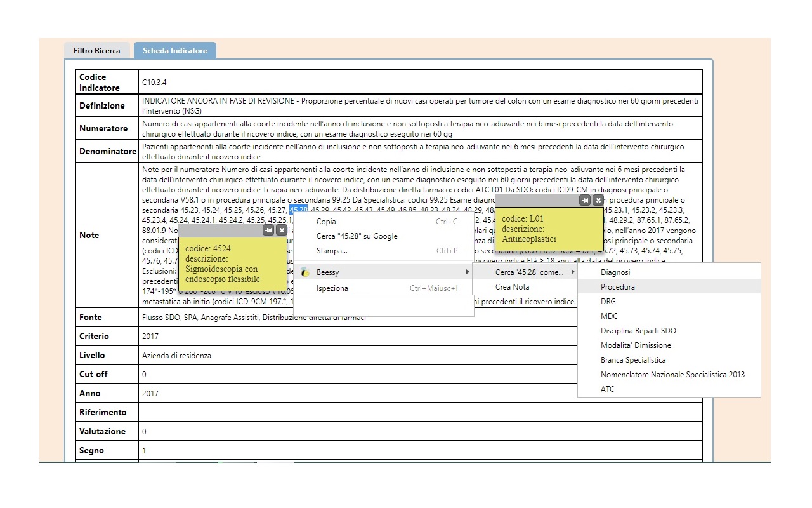
Task: Pin the 4524 Sigmoidoscopia note popup
Action: point(269,231)
